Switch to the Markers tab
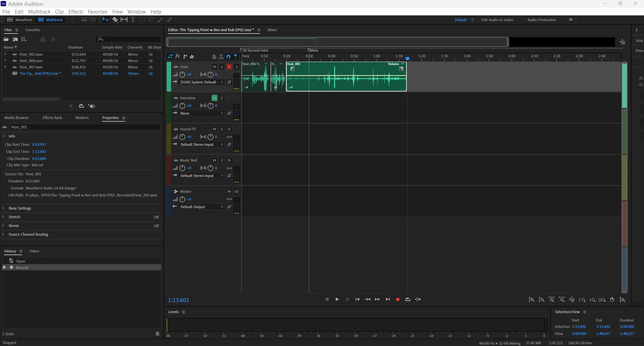 (82, 118)
